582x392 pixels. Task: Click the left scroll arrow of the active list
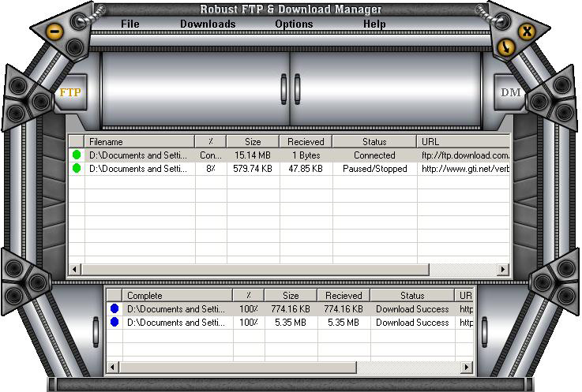pos(74,269)
